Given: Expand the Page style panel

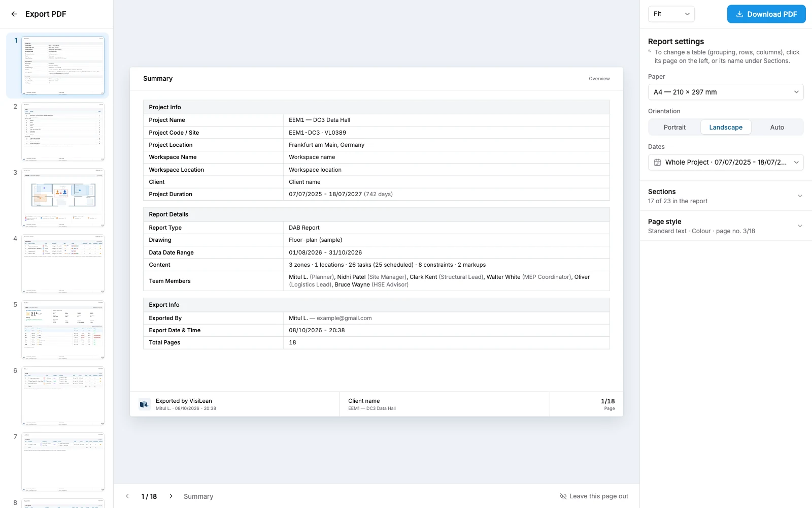Looking at the screenshot, I should click(x=726, y=226).
